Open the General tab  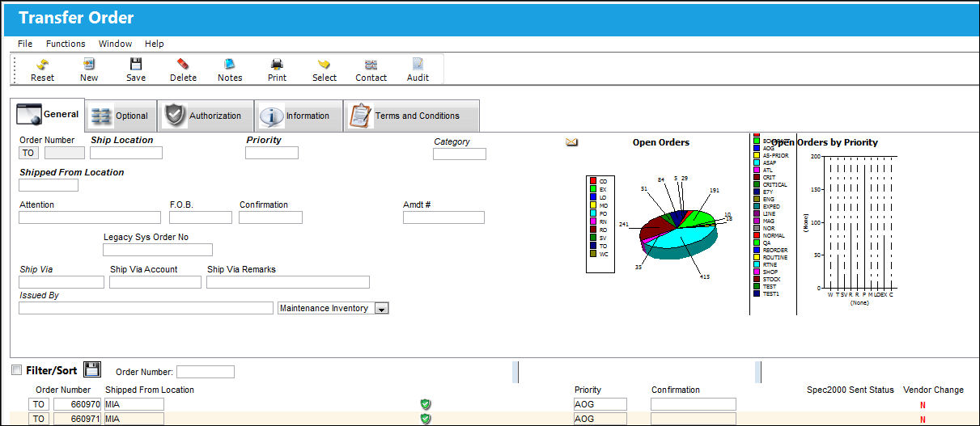tap(49, 115)
